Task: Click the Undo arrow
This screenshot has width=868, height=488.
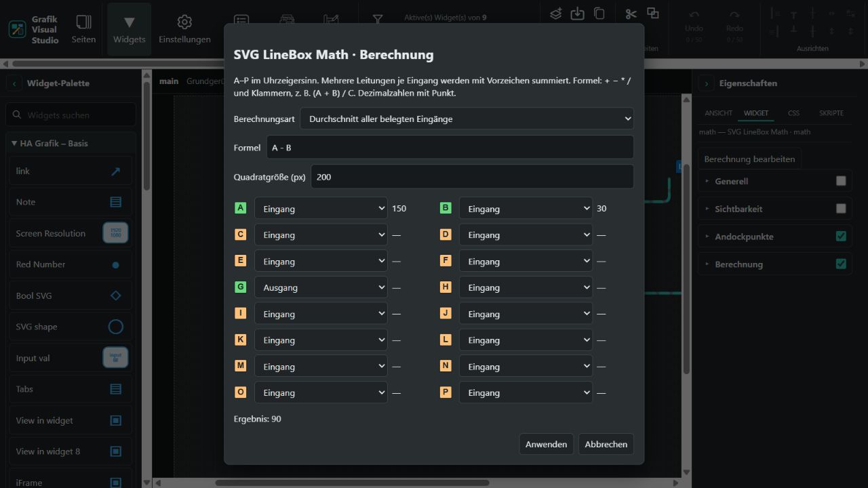Action: [x=694, y=15]
